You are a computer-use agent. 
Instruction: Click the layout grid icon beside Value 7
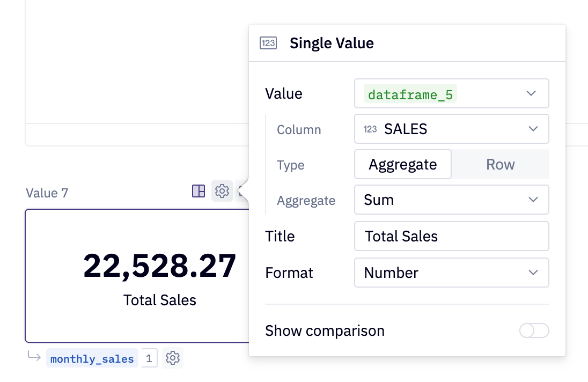click(199, 191)
